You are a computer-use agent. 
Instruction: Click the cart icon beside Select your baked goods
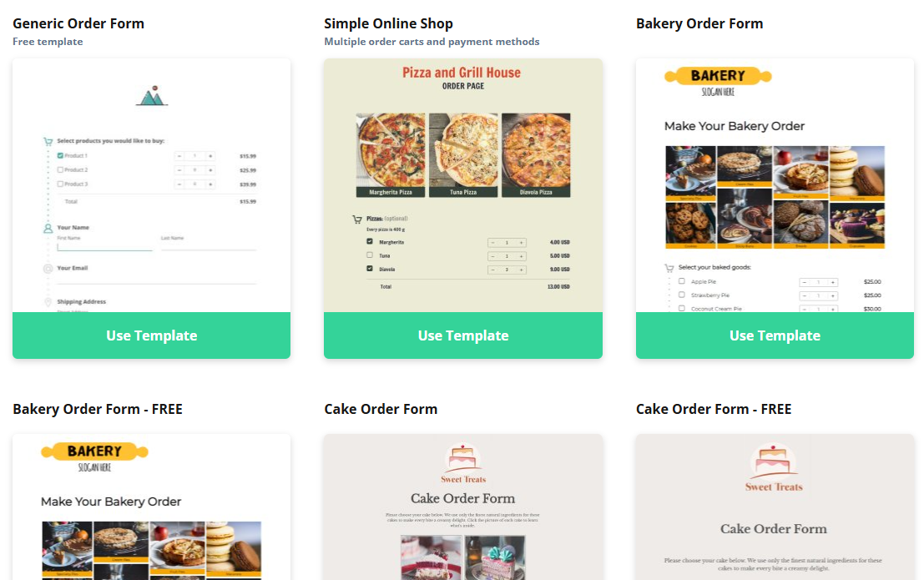click(x=669, y=268)
